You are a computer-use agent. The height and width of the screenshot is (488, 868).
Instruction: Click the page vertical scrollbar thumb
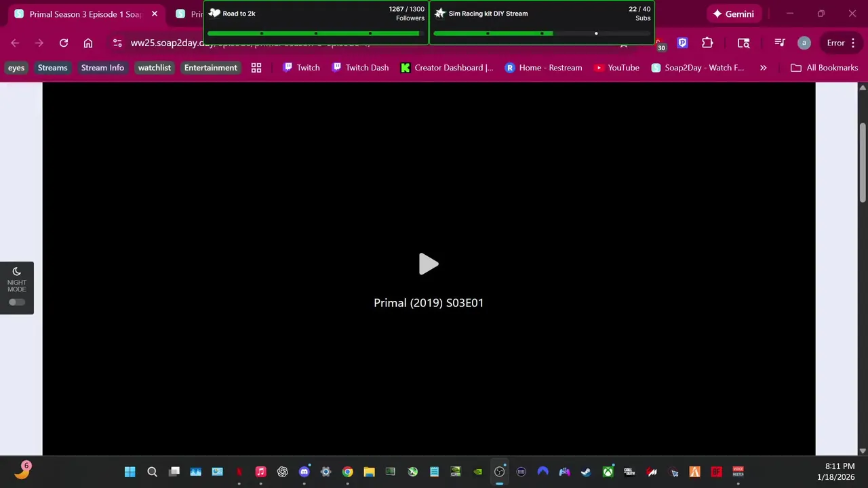(x=863, y=163)
